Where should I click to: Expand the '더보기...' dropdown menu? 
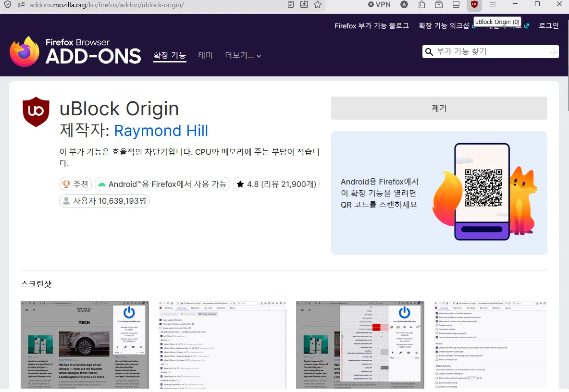[243, 55]
